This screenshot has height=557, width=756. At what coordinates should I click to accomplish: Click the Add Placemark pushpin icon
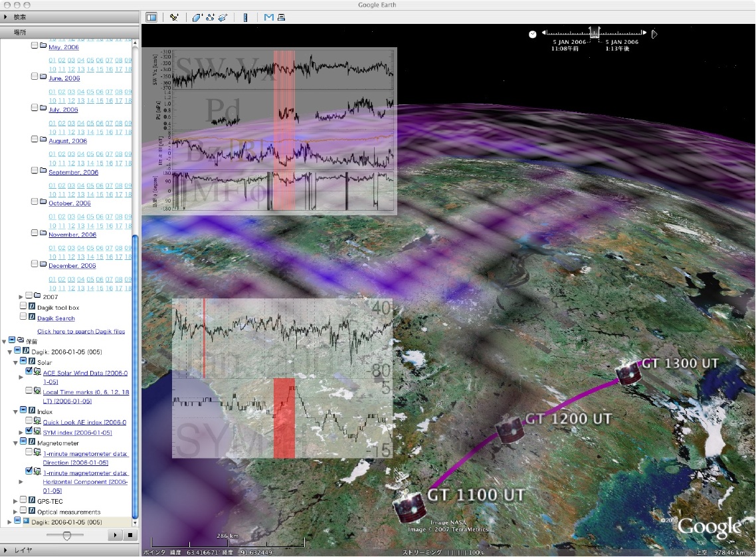pyautogui.click(x=174, y=17)
